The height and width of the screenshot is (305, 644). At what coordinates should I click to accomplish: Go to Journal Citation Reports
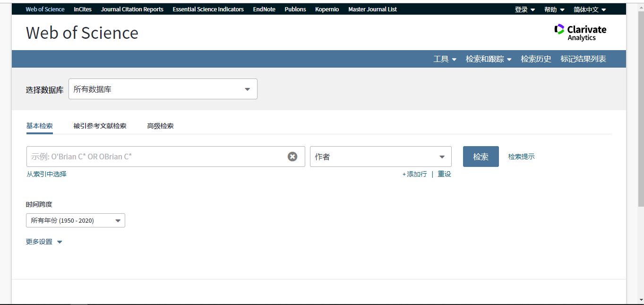coord(132,9)
